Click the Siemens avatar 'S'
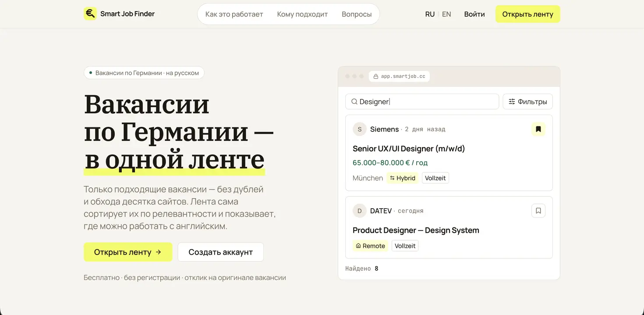Image resolution: width=644 pixels, height=315 pixels. 360,129
